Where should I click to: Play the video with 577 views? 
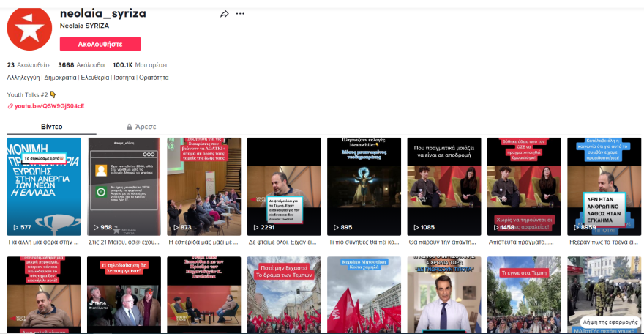click(x=43, y=186)
